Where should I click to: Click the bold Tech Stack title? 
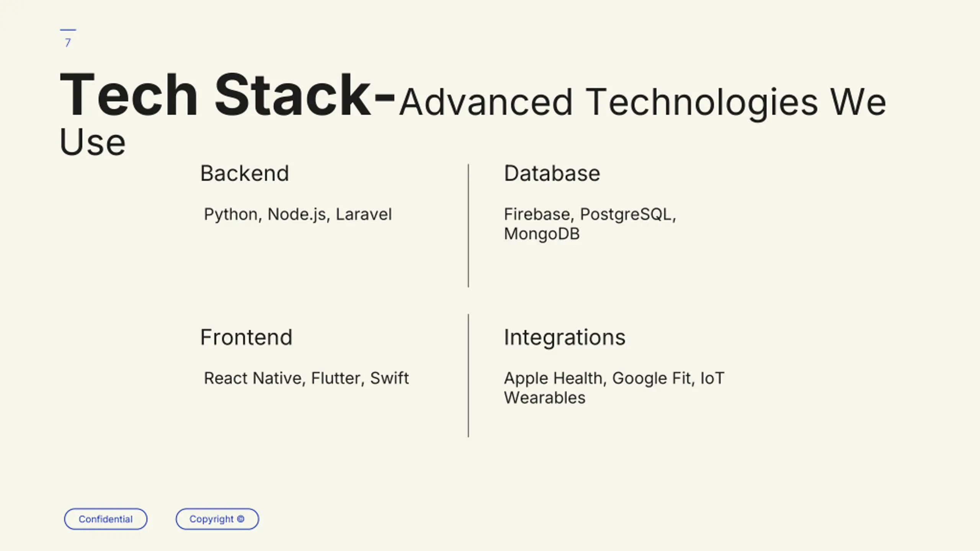[x=215, y=95]
